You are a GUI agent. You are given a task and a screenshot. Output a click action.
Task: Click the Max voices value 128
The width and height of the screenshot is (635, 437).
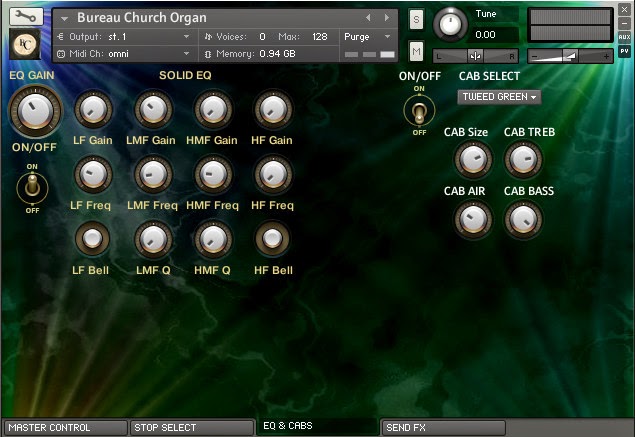pyautogui.click(x=320, y=37)
